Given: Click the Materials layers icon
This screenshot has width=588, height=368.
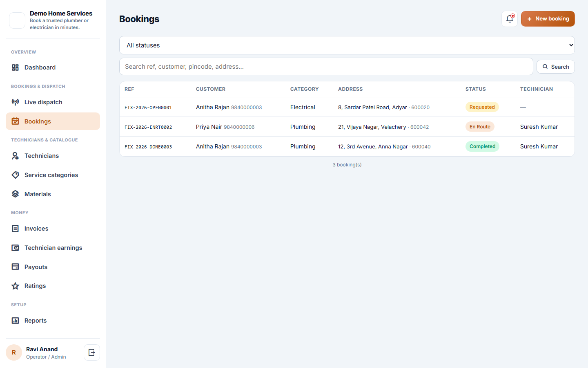Looking at the screenshot, I should click(15, 194).
